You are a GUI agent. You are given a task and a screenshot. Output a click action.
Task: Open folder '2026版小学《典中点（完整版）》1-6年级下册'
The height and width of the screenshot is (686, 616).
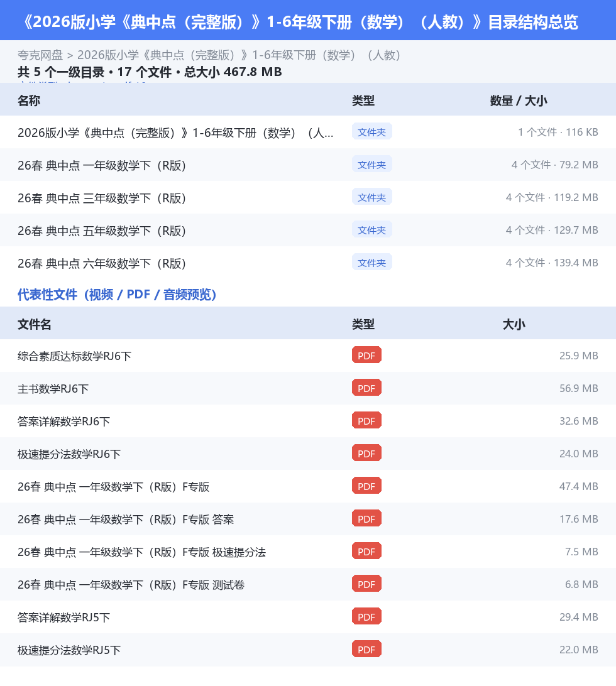coord(175,133)
